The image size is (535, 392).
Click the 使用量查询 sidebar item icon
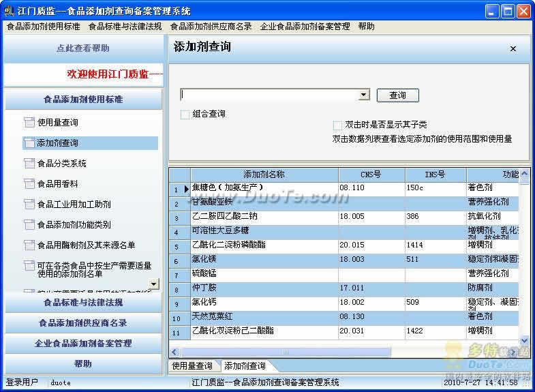tap(29, 123)
